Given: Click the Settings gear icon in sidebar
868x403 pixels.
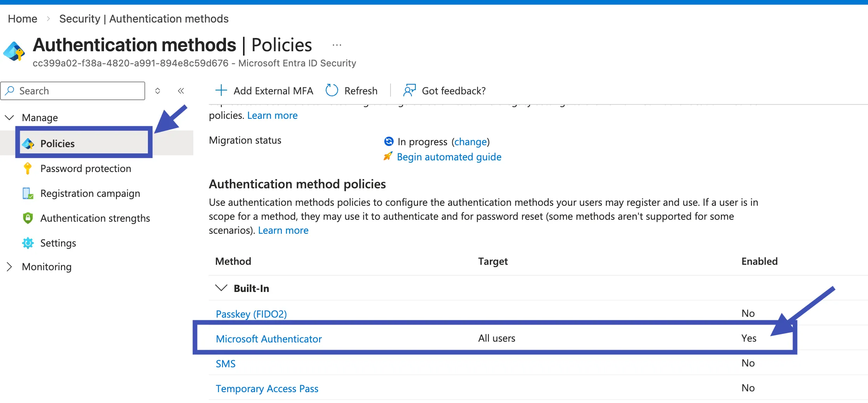Looking at the screenshot, I should (28, 243).
